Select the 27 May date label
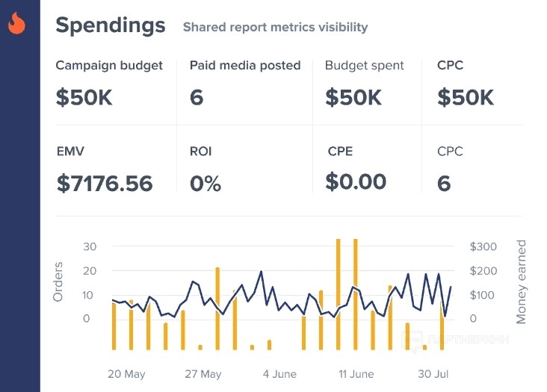Screen dimensions: 547x392 pos(203,374)
